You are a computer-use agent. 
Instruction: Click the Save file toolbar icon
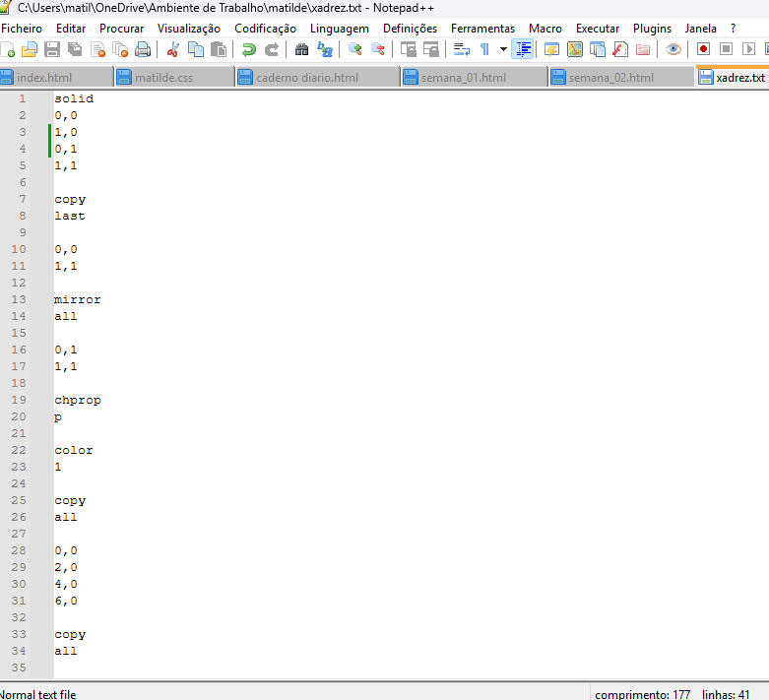click(52, 49)
